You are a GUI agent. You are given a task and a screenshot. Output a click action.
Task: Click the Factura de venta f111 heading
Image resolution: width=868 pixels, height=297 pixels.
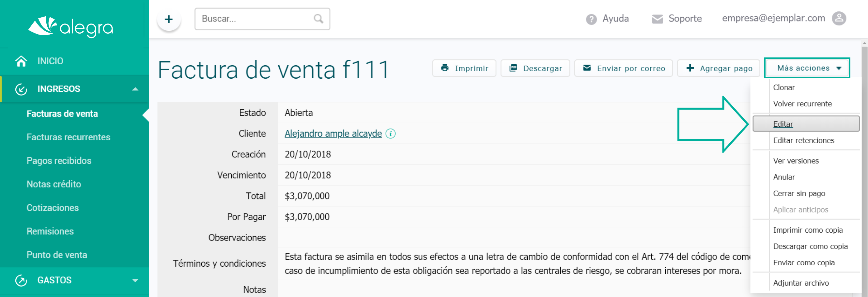click(x=273, y=70)
